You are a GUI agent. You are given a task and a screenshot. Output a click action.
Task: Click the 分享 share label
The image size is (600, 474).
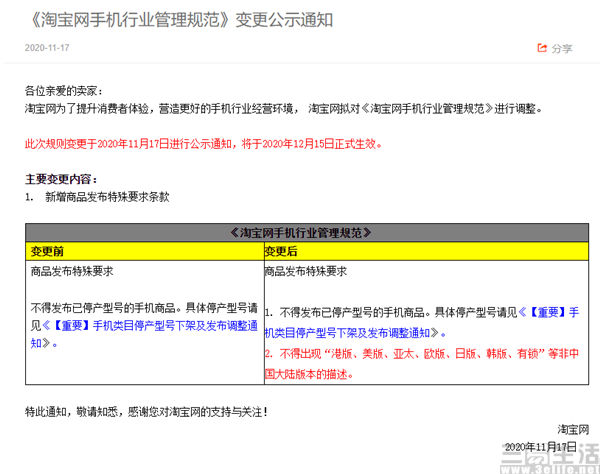click(x=561, y=49)
